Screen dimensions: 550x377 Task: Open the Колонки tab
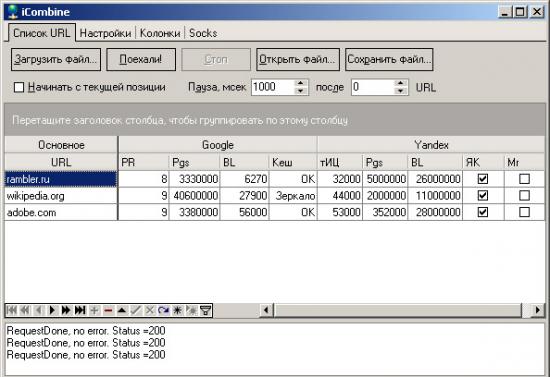pos(160,33)
